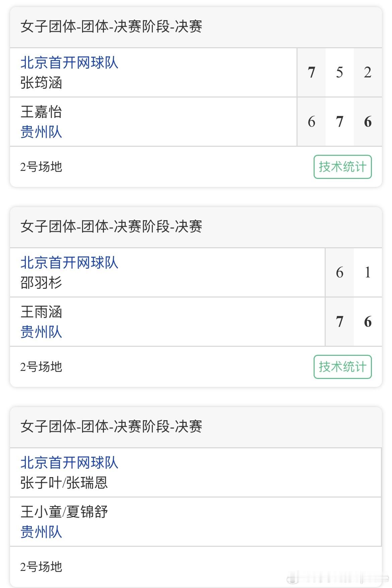Select player name 王雨涵
The height and width of the screenshot is (588, 392).
(x=41, y=312)
